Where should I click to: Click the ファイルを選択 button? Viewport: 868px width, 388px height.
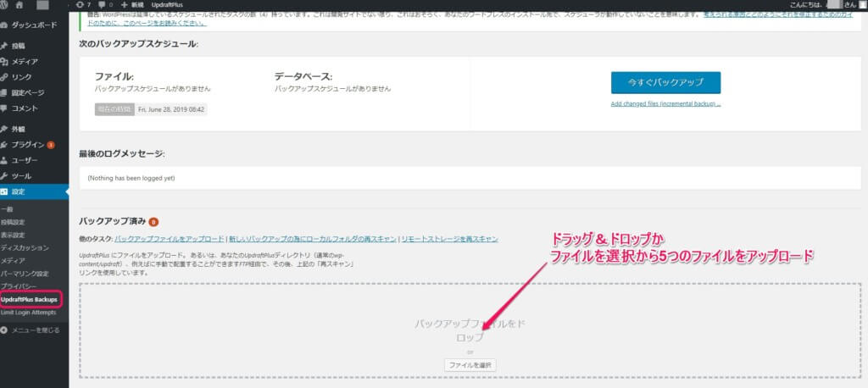point(470,365)
